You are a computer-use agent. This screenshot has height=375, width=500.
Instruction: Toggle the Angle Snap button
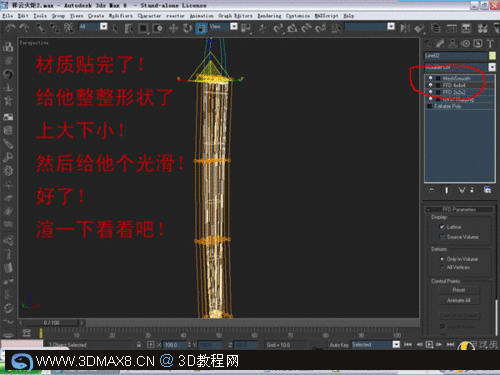click(292, 28)
